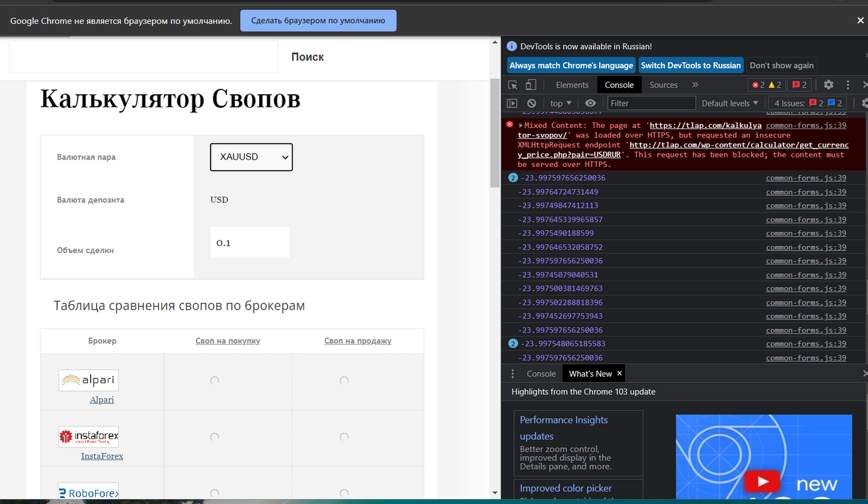Select InstaForex sell swap radio button

344,437
